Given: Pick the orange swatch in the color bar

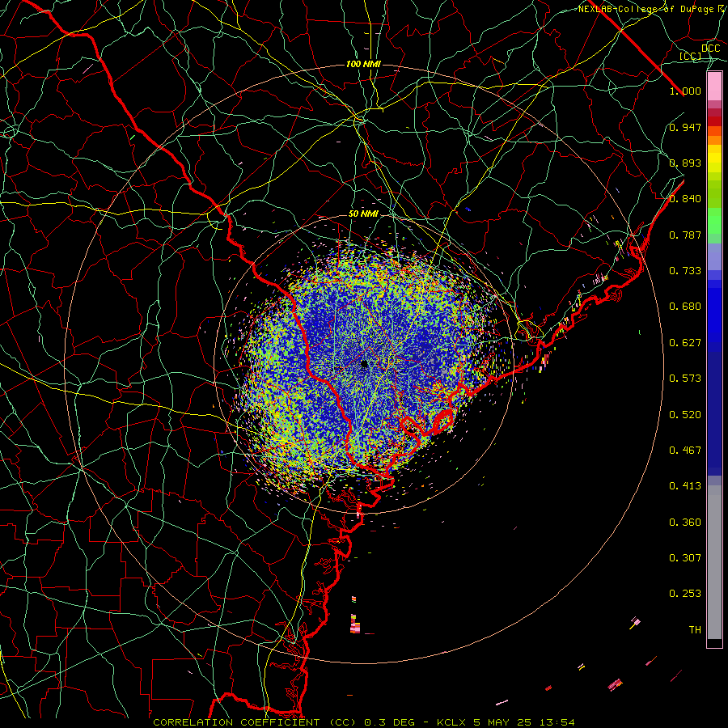Looking at the screenshot, I should click(714, 140).
